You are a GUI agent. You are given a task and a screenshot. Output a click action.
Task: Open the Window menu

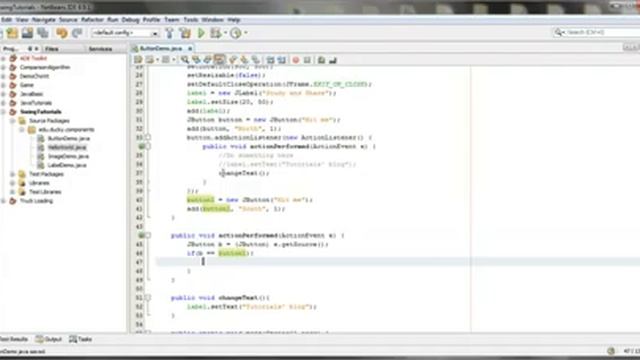[x=212, y=20]
